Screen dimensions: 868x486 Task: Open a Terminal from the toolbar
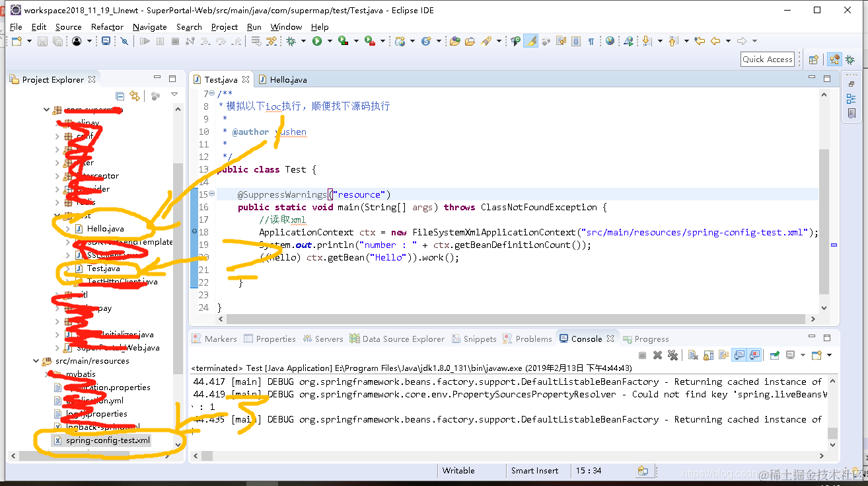(x=106, y=41)
